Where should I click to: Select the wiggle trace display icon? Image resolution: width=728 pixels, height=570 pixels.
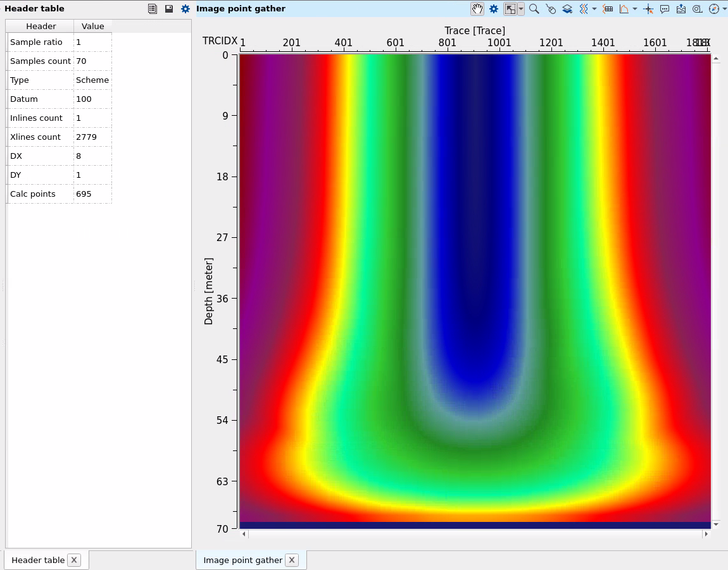(x=582, y=9)
